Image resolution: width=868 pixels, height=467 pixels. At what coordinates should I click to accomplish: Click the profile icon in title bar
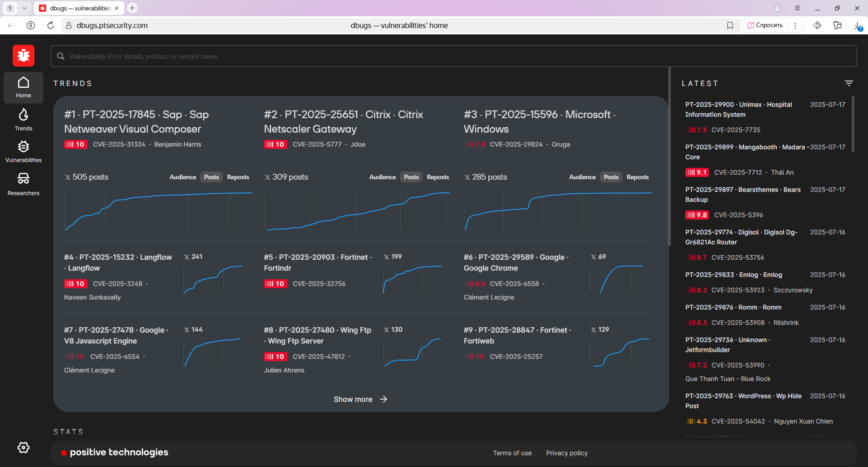778,8
